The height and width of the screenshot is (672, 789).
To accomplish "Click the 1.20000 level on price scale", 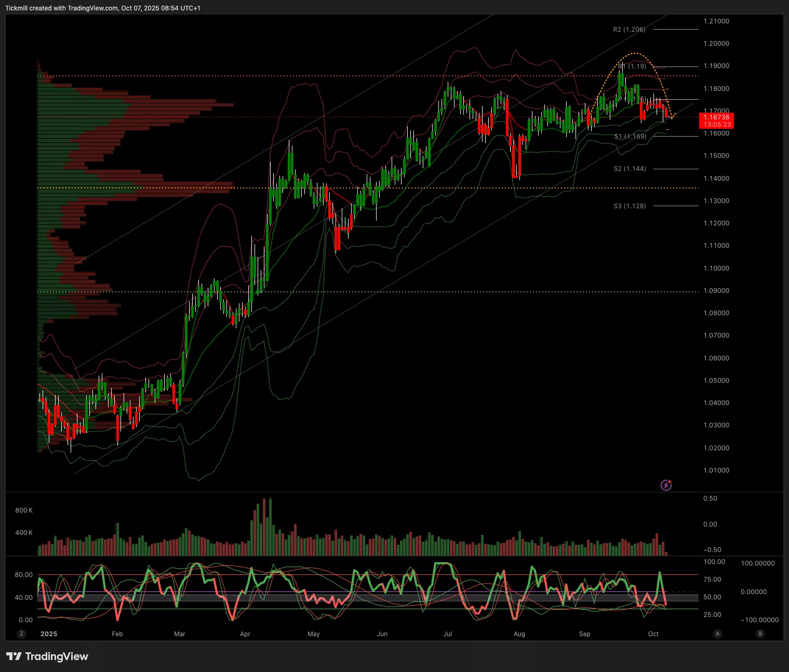I will pos(716,44).
